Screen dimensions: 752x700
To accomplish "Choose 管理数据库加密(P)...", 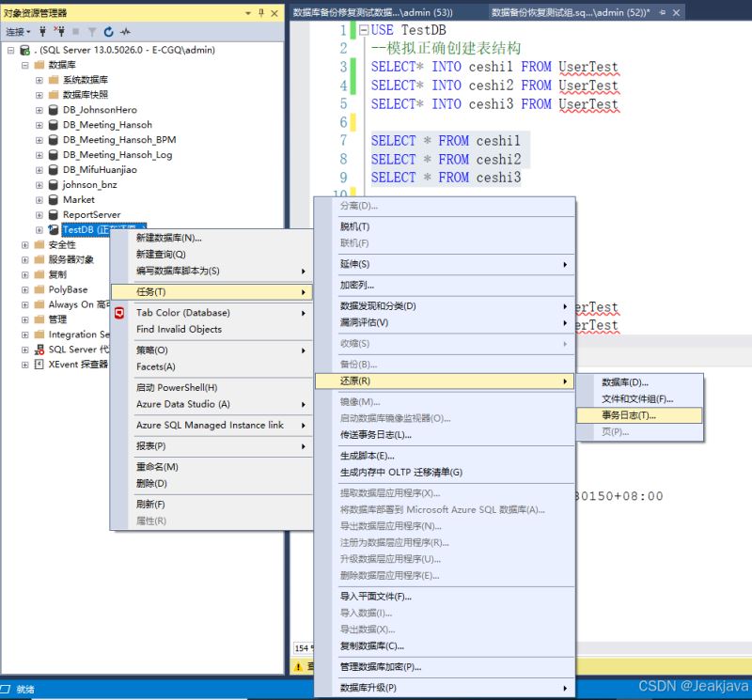I will pyautogui.click(x=445, y=667).
